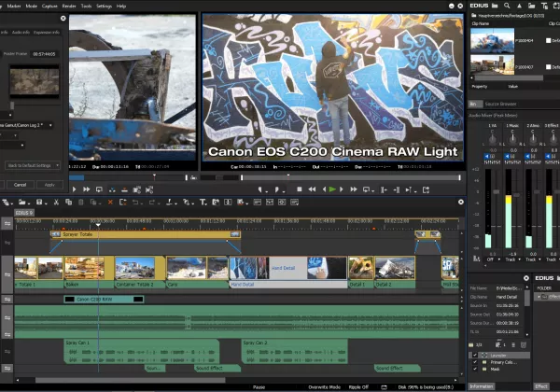
Task: Toggle mute on the 3 Effect mixer channel
Action: [547, 157]
